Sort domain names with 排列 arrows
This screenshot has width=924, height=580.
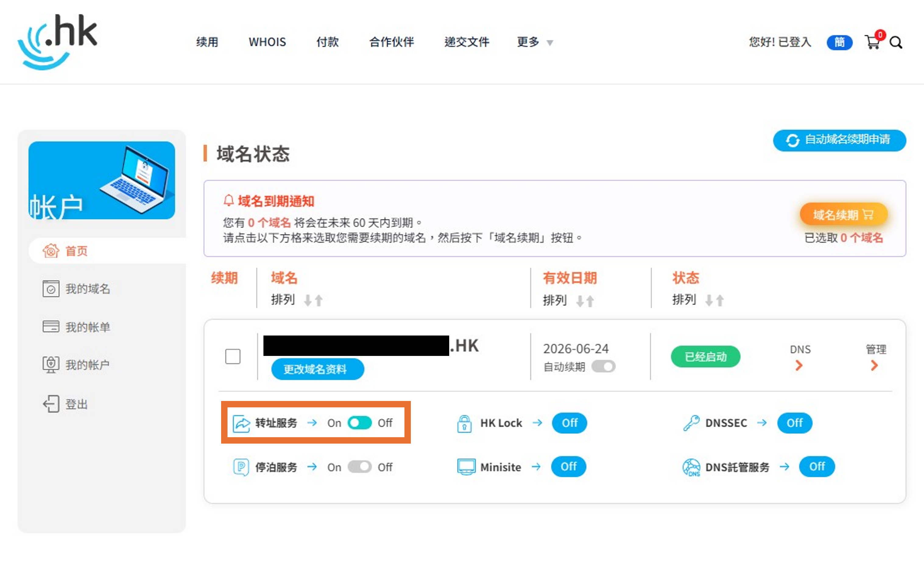pyautogui.click(x=313, y=301)
